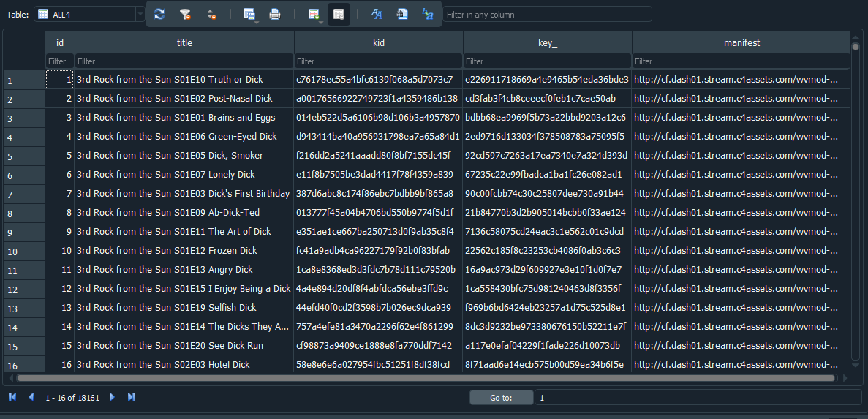The image size is (868, 419).
Task: Select cell S01E12 Frozen Dick
Action: click(x=184, y=250)
